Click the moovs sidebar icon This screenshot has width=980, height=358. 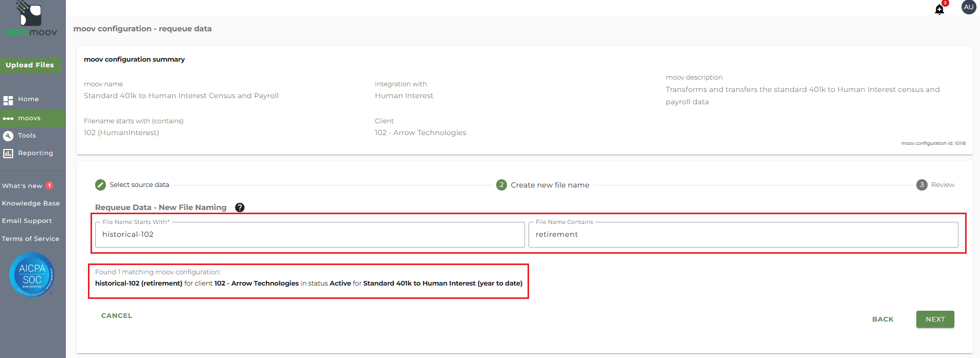pyautogui.click(x=8, y=119)
